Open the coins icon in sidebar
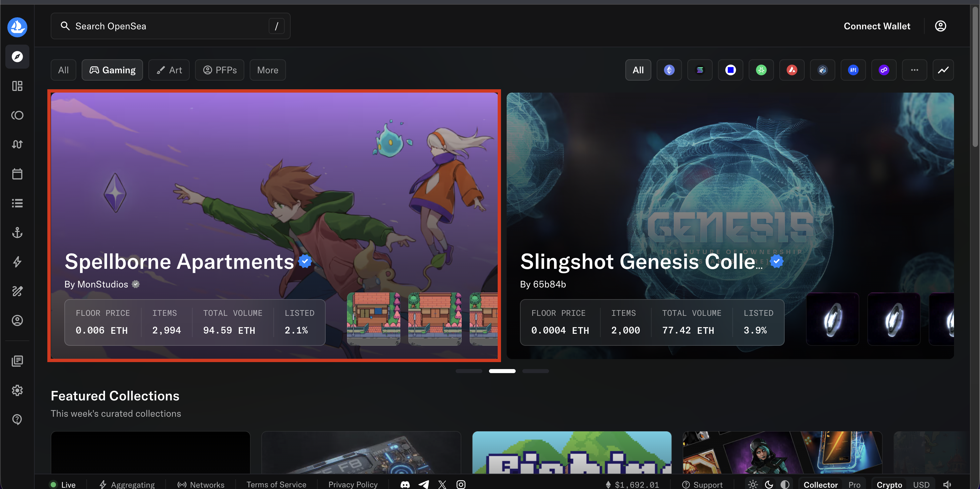 point(17,115)
